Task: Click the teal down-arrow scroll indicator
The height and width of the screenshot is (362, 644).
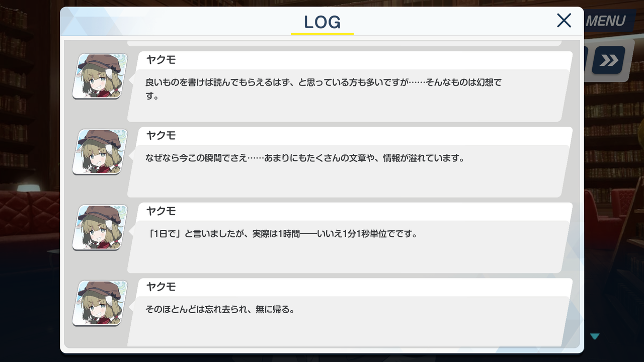Action: click(595, 336)
